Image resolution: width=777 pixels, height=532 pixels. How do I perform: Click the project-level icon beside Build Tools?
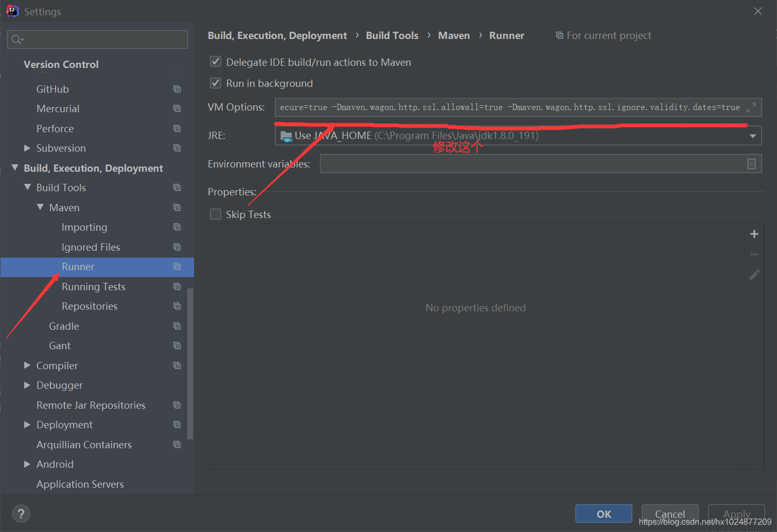click(x=177, y=188)
